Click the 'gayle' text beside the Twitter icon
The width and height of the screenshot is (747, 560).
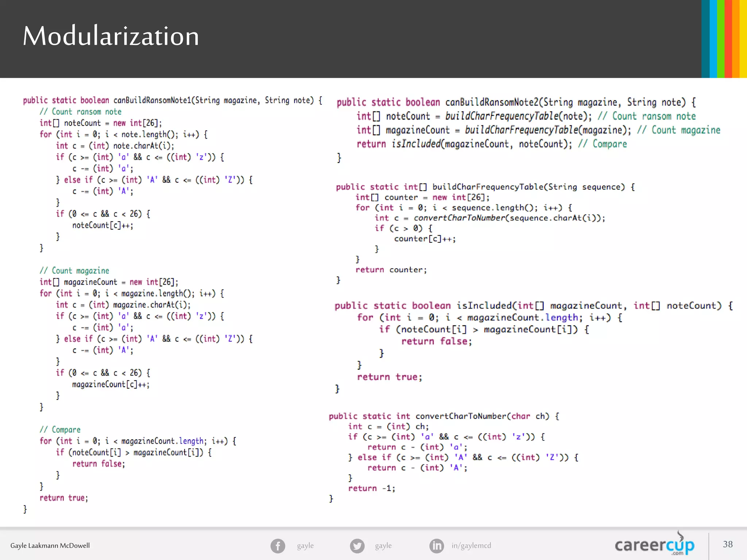point(383,546)
